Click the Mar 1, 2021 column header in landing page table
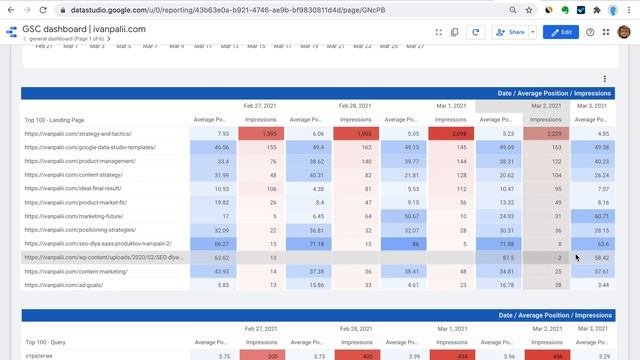 coord(451,106)
